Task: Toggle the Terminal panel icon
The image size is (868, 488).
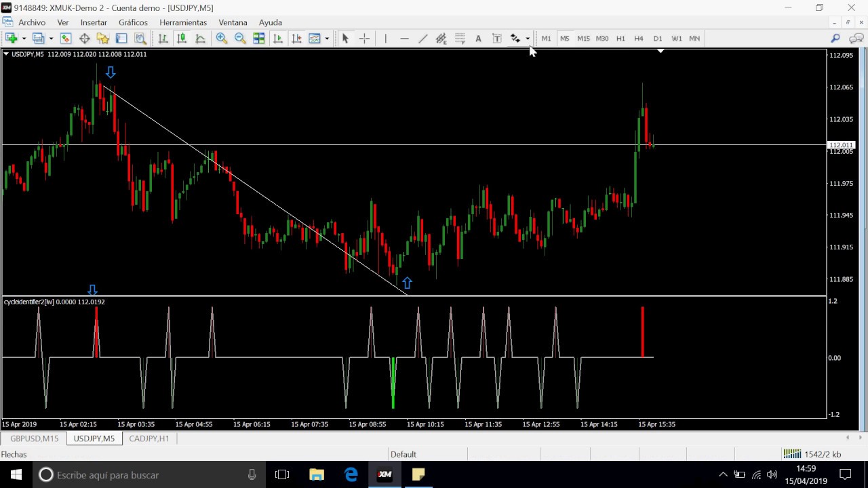Action: [x=122, y=39]
